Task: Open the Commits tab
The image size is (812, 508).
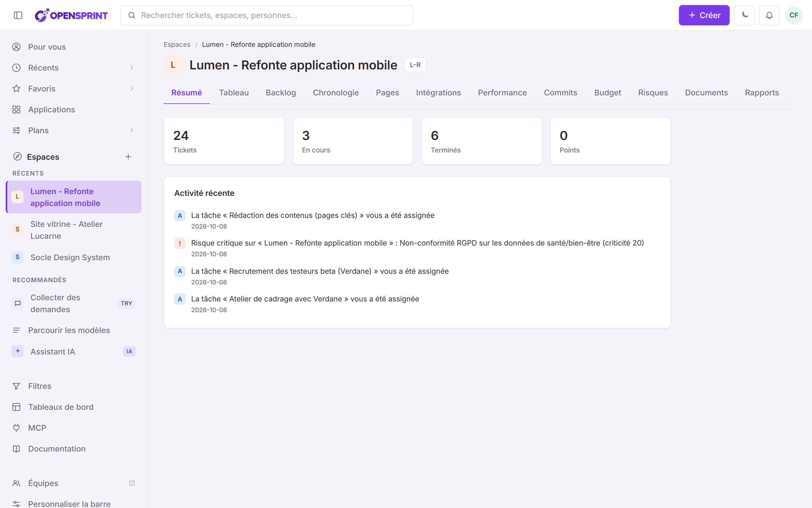Action: [560, 92]
